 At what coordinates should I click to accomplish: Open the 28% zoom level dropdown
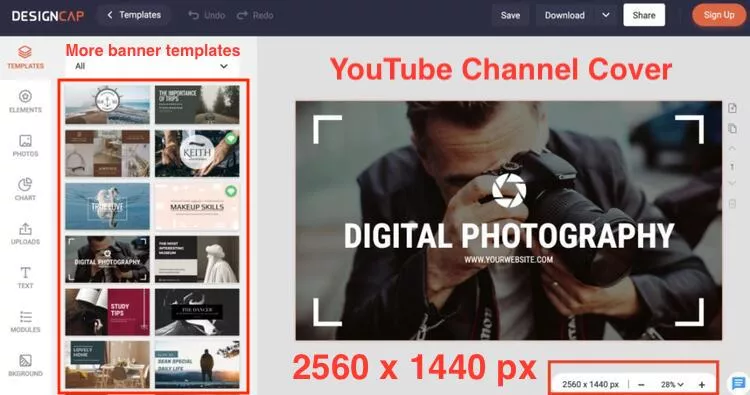pos(672,384)
